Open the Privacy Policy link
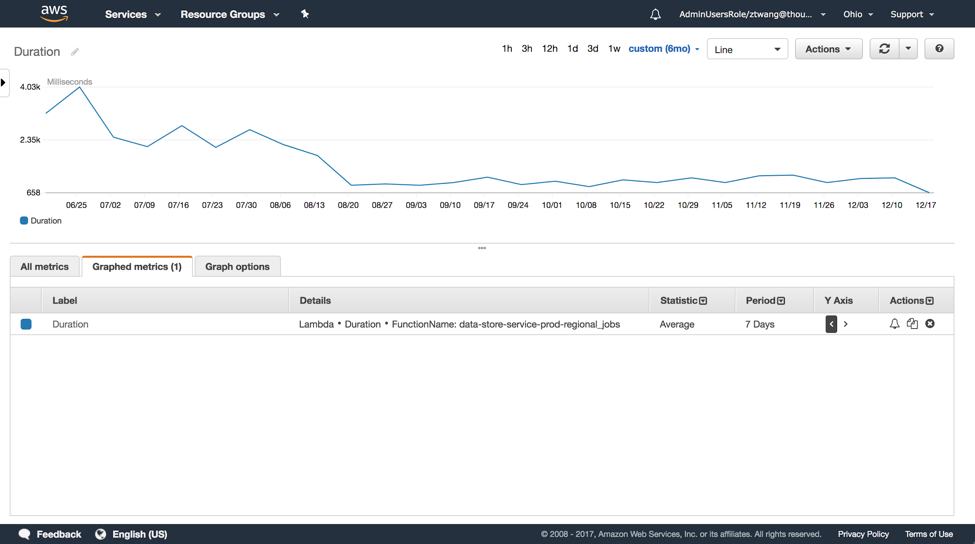 [863, 534]
